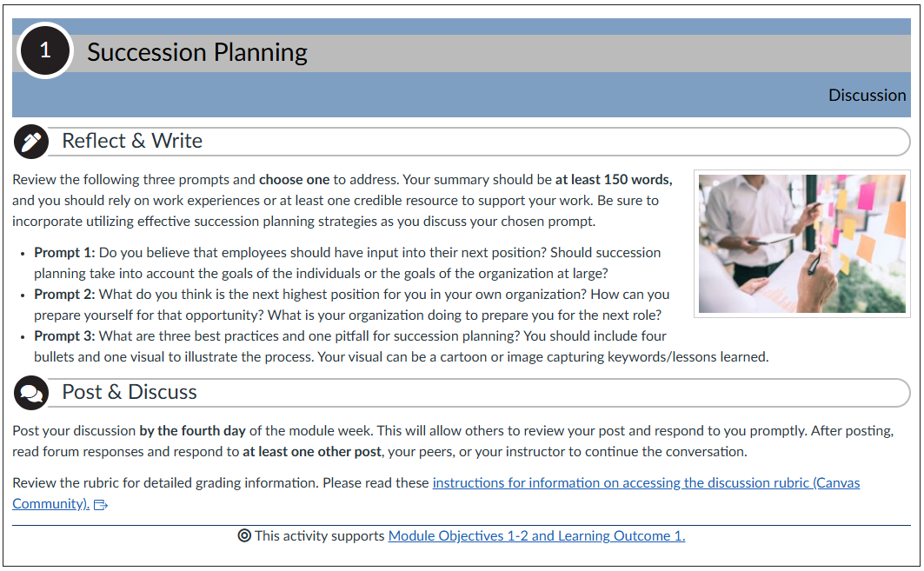
Task: Click the bold 'by the fourth day' text
Action: [192, 431]
